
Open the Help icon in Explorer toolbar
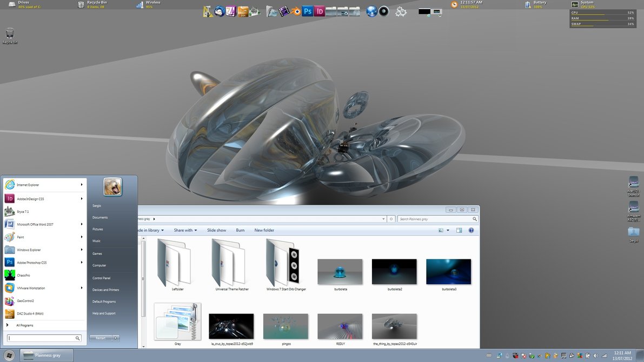tap(471, 230)
